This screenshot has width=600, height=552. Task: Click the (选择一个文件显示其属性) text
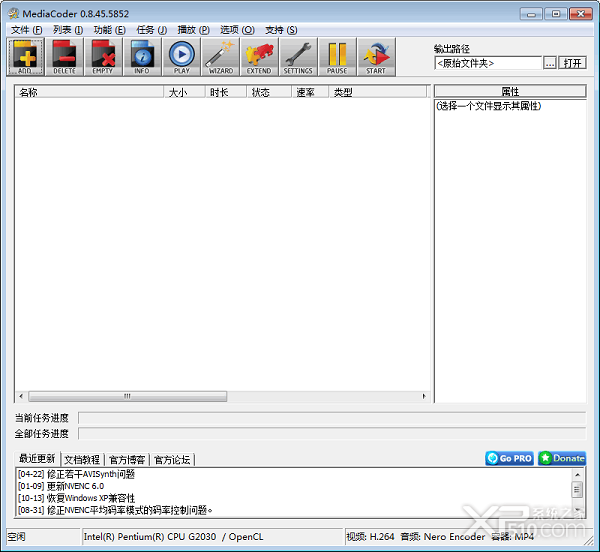489,106
